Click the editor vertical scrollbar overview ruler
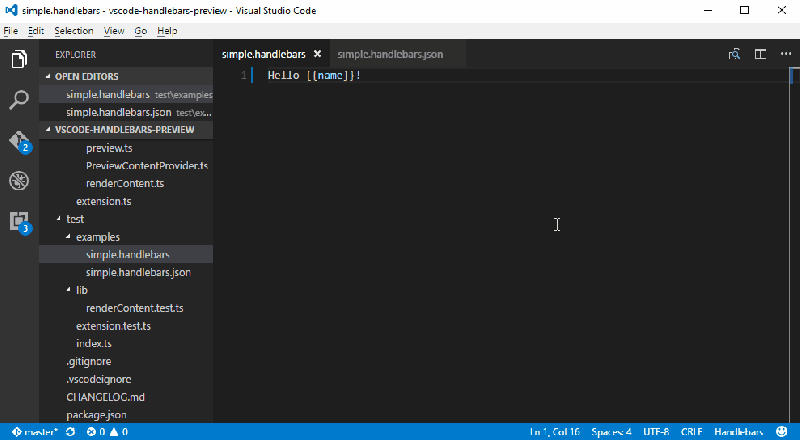Screen dimensions: 800x440 [794, 245]
